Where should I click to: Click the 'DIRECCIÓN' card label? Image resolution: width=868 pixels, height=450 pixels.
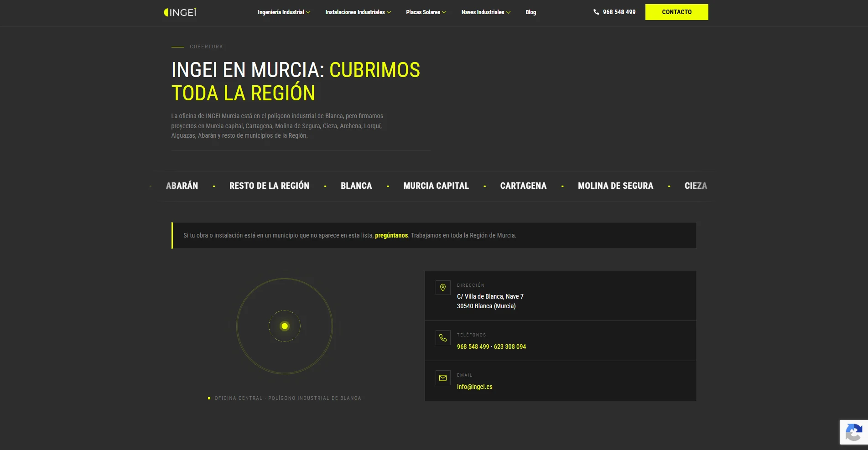(x=471, y=285)
